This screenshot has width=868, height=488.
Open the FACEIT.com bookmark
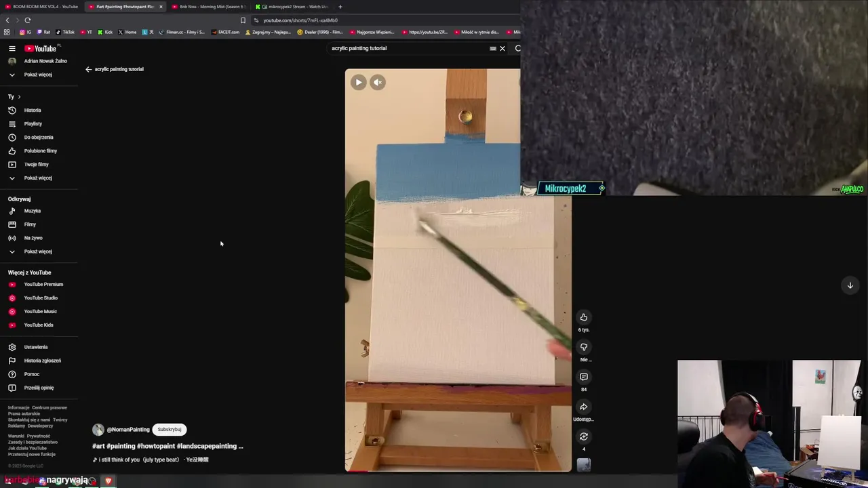[225, 32]
